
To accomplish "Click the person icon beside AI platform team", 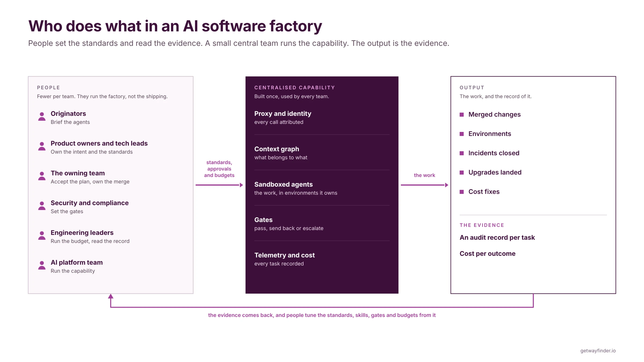I will coord(42,265).
